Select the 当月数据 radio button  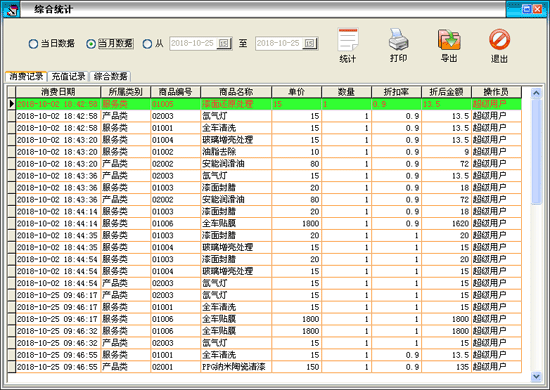tap(90, 44)
